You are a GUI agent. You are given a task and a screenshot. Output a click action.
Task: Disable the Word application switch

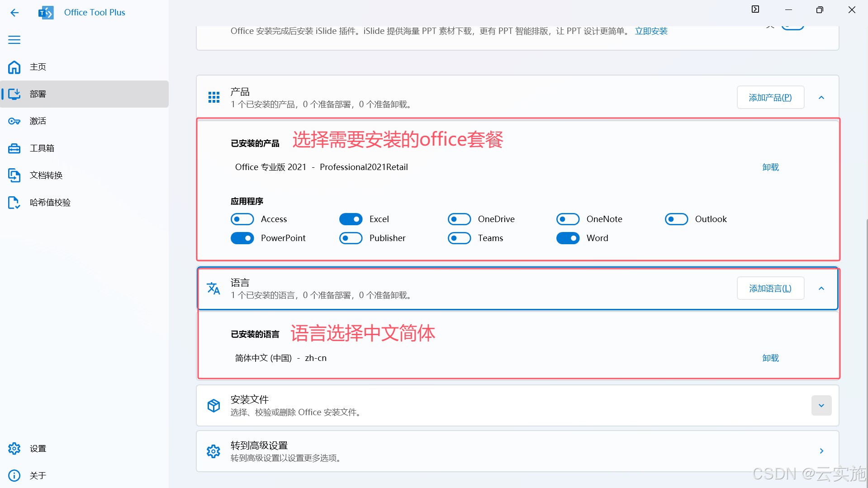[568, 238]
